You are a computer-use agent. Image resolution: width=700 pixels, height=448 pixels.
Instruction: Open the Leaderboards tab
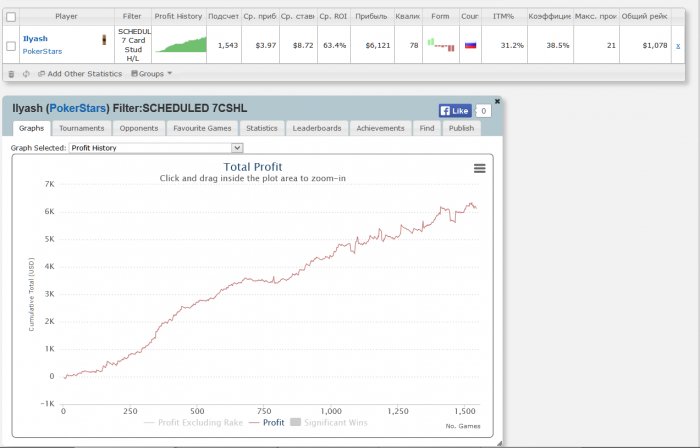(x=317, y=129)
